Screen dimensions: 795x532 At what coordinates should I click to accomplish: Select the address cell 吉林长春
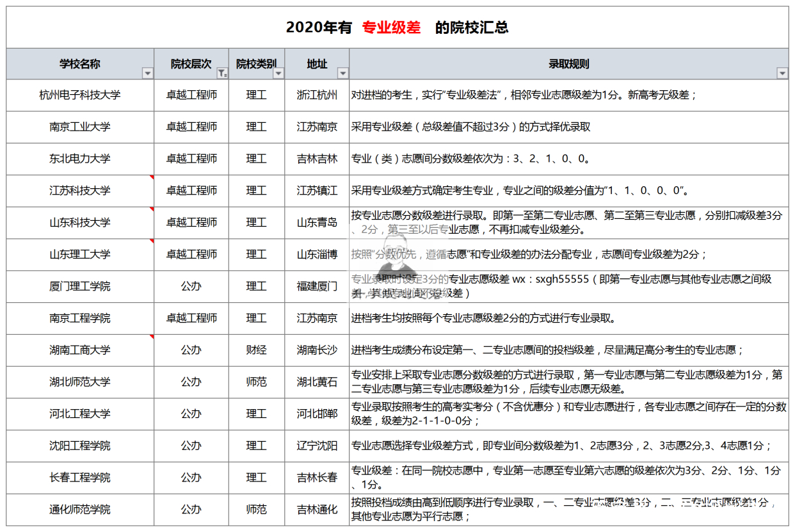pyautogui.click(x=317, y=478)
